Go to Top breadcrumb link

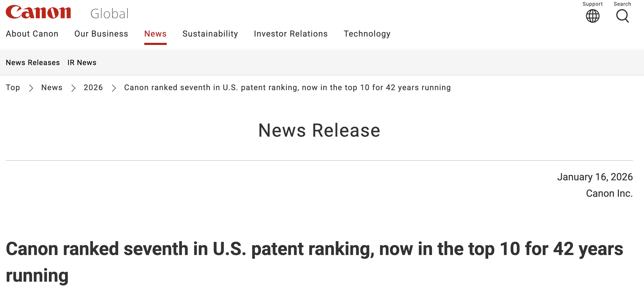coord(13,88)
